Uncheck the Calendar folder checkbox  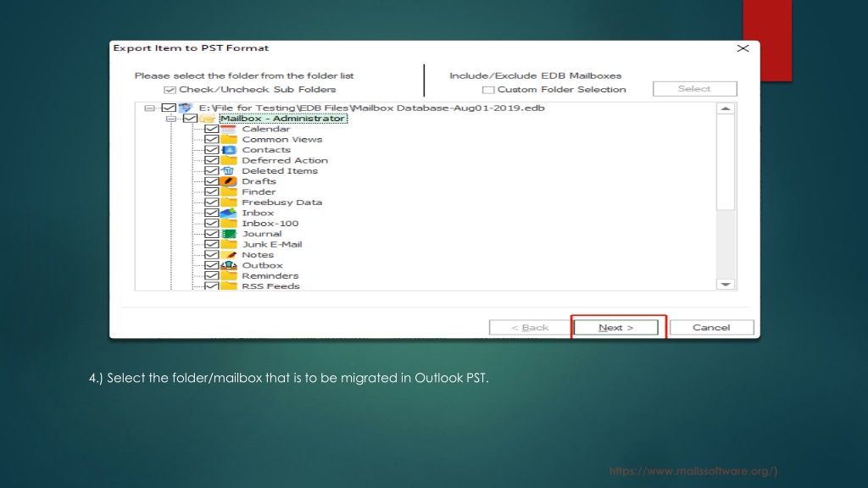(211, 129)
